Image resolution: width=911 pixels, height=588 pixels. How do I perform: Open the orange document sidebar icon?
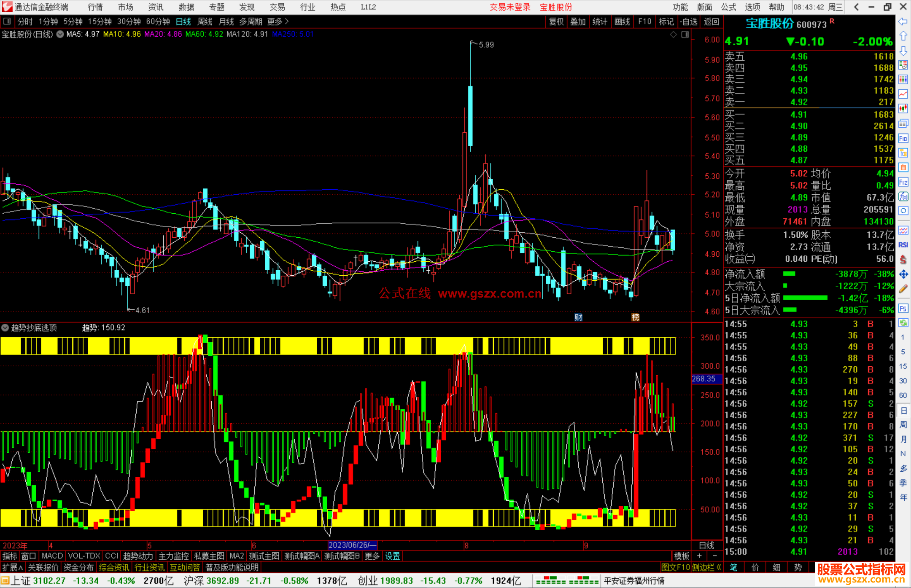(903, 167)
